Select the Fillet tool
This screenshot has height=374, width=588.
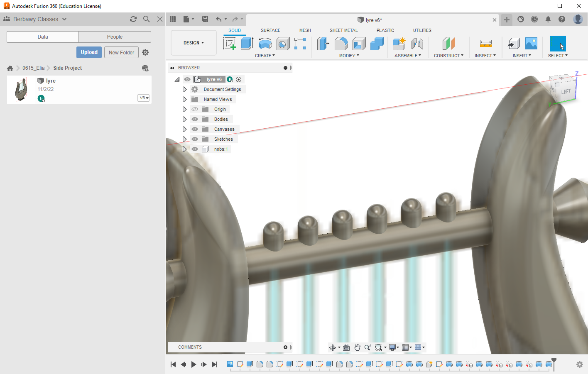click(x=341, y=44)
